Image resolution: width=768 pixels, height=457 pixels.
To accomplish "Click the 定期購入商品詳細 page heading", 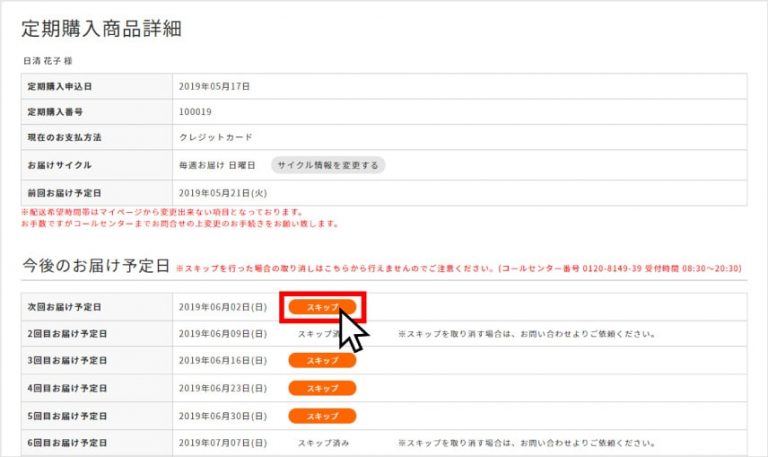I will 101,29.
